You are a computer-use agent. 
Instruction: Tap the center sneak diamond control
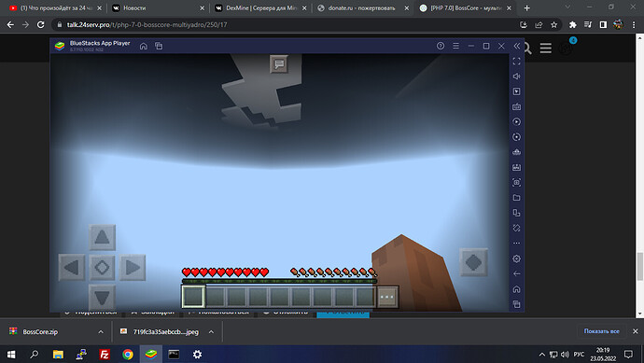(x=103, y=267)
